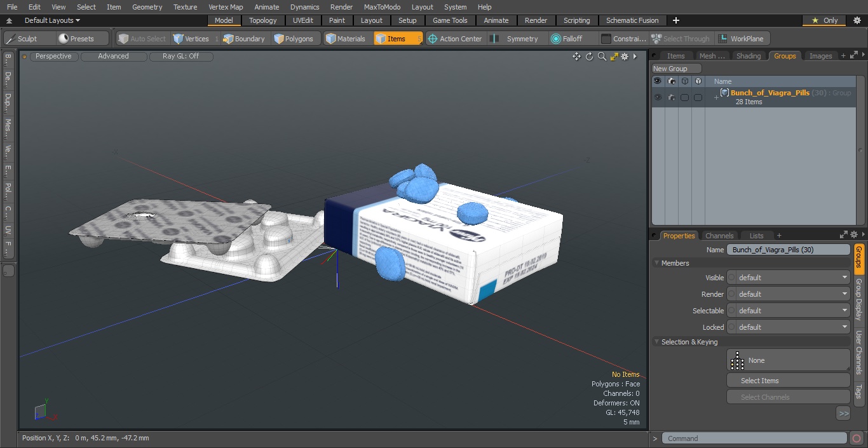Click the red record icon beside Command

click(857, 438)
